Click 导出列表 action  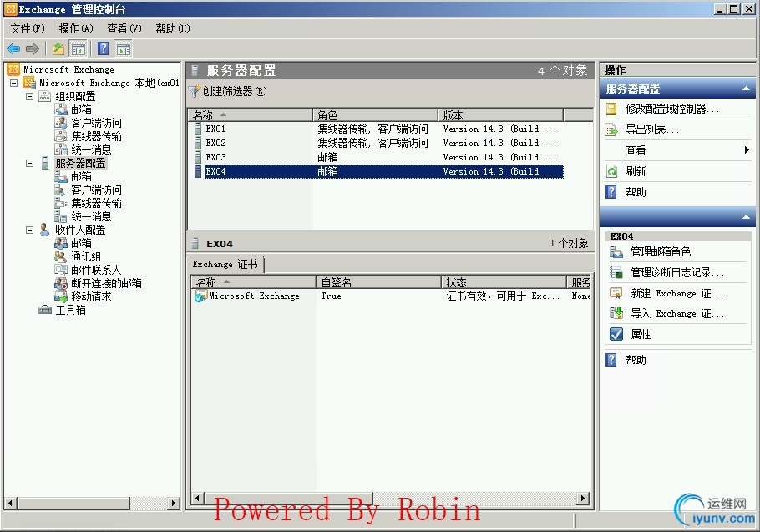652,129
